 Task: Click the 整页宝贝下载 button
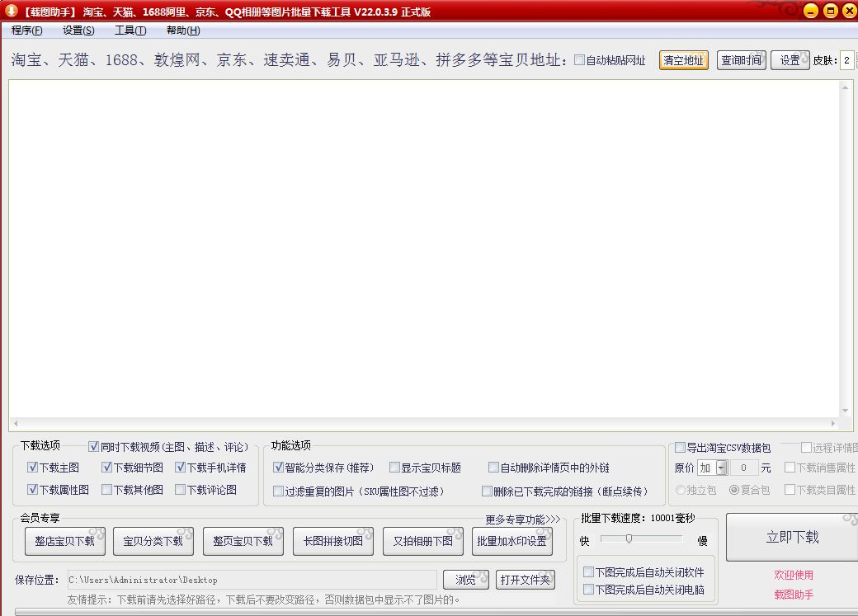pyautogui.click(x=243, y=541)
